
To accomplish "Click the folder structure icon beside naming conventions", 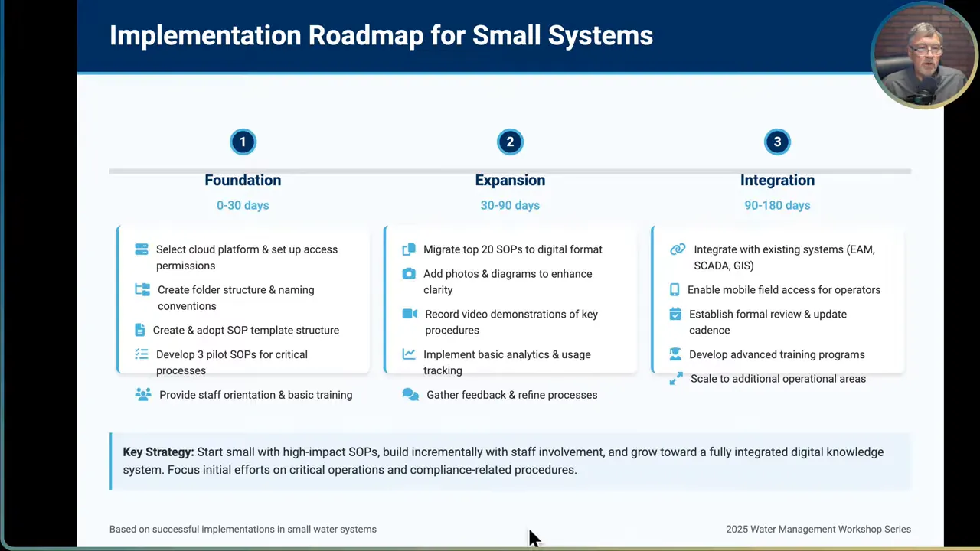I will (142, 289).
